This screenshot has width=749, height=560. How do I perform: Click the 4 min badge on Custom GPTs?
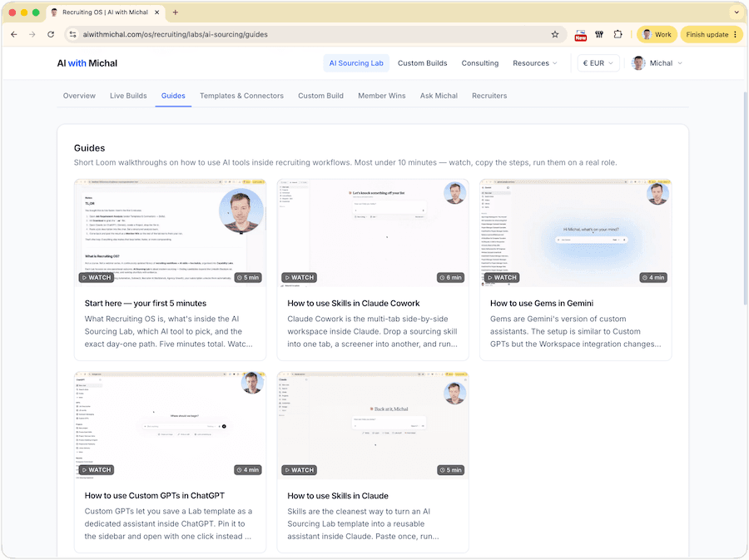tap(248, 470)
